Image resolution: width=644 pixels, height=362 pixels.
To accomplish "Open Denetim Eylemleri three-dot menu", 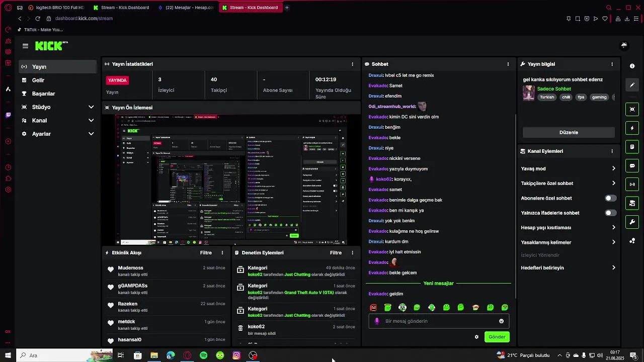I will (x=352, y=253).
